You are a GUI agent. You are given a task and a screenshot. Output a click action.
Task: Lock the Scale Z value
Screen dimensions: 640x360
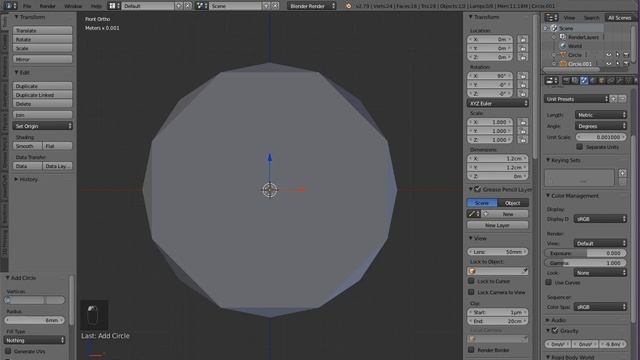522,140
